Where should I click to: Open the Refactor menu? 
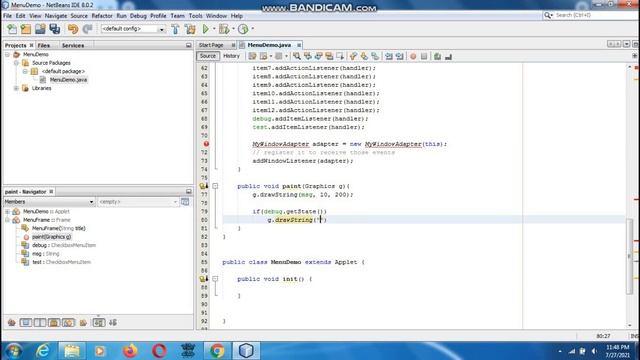click(x=102, y=16)
